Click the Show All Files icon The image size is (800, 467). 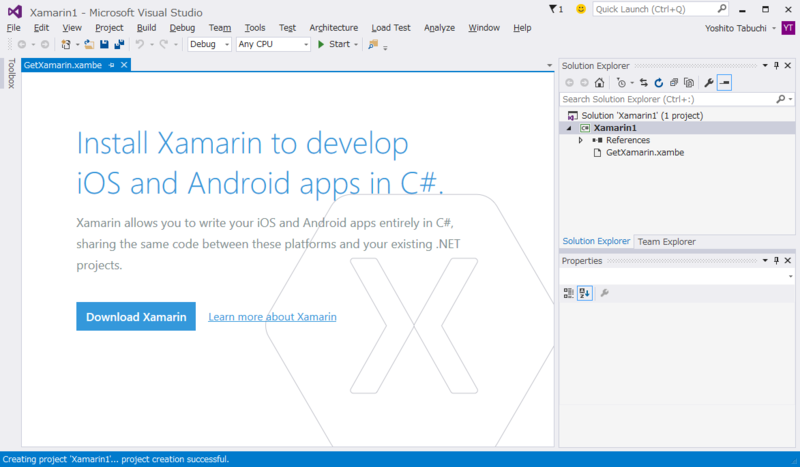[x=689, y=83]
